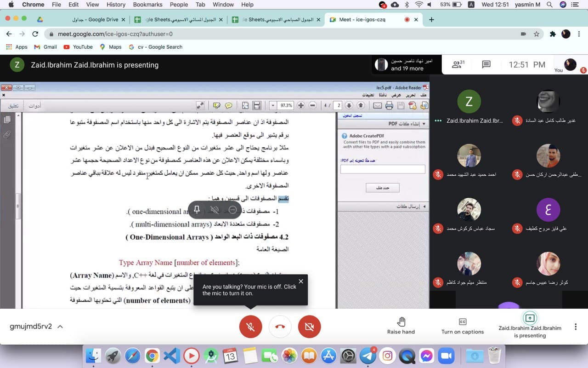Open the chat messages panel icon
The image size is (588, 368).
pyautogui.click(x=486, y=65)
